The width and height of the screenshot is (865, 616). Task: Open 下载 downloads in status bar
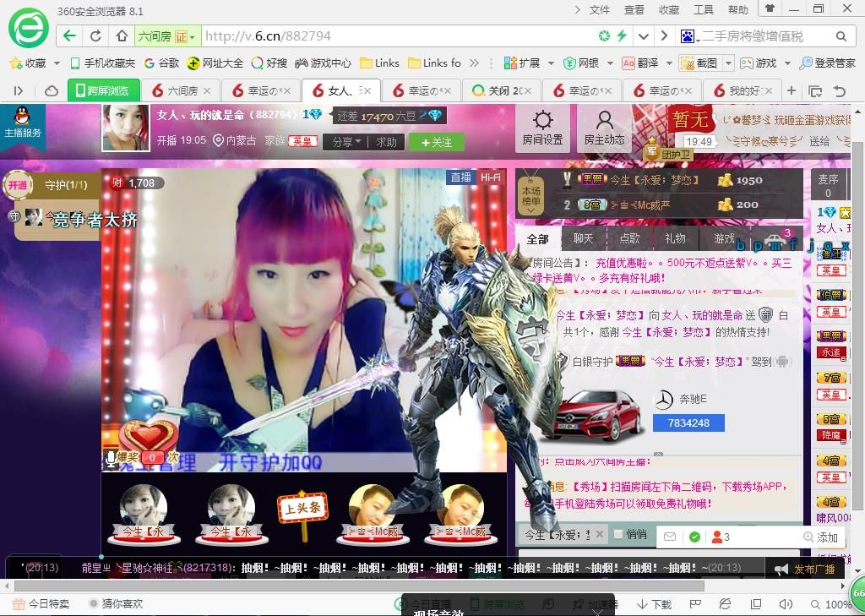pyautogui.click(x=655, y=604)
